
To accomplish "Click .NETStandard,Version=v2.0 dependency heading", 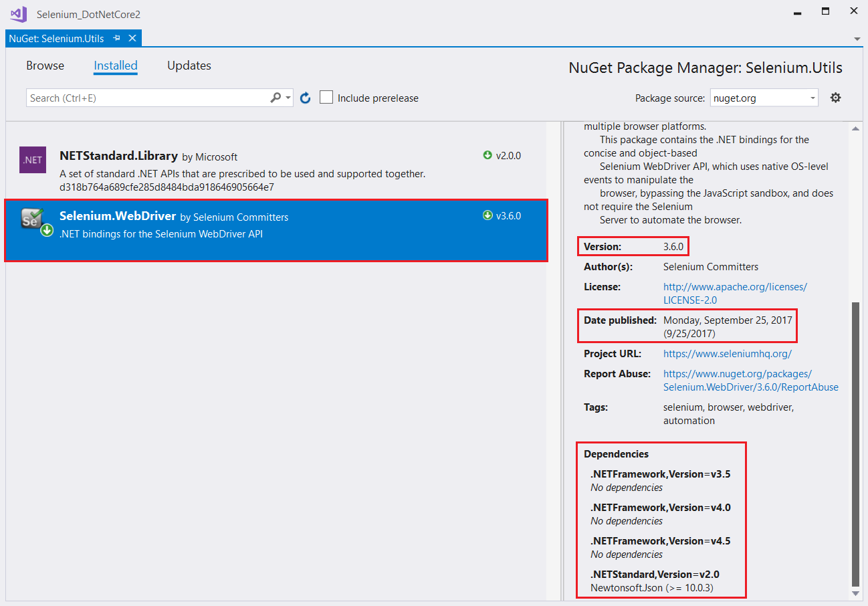I will 655,574.
